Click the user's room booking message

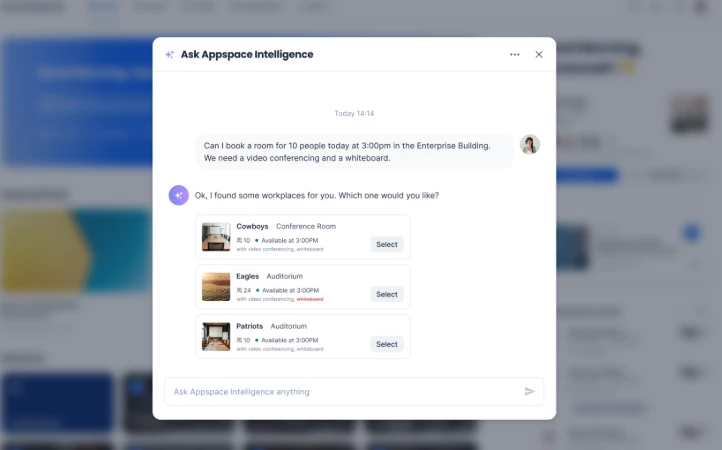(354, 152)
